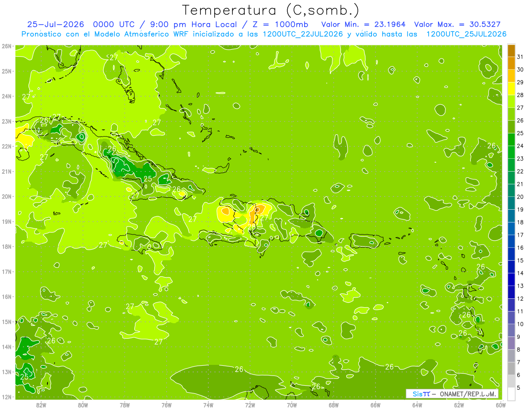Click the '1200UTC_25JUL2026' valid-until time

click(466, 34)
